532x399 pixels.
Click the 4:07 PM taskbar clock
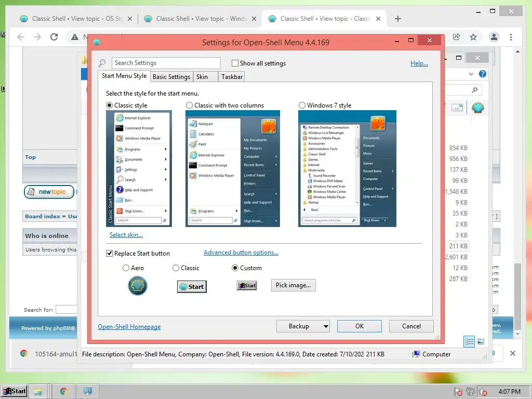[x=509, y=392]
